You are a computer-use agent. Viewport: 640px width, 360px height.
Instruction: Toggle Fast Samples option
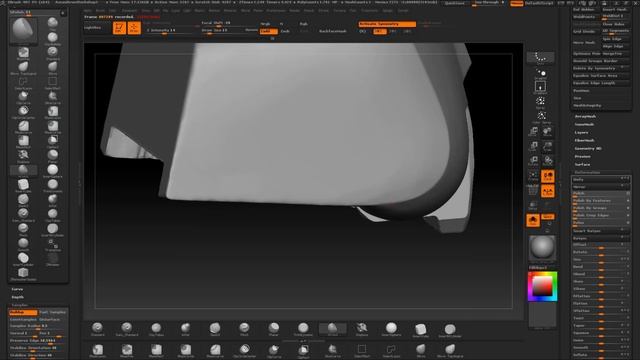tap(52, 312)
